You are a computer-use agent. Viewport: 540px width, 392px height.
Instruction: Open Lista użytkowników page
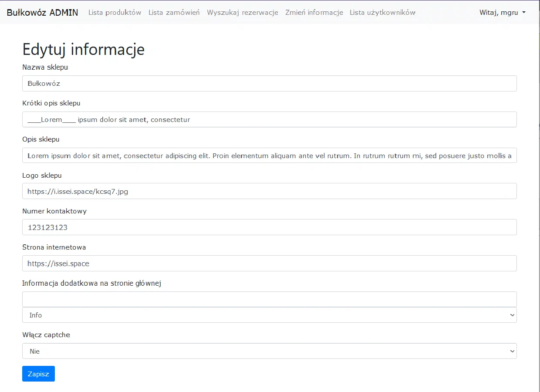(x=382, y=13)
